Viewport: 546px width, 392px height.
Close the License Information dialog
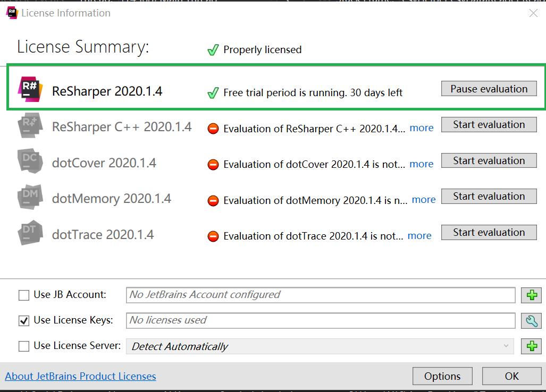(x=533, y=13)
